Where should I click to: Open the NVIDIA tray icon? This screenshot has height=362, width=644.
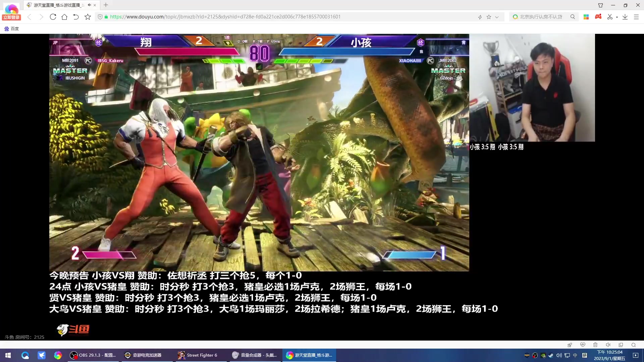[x=543, y=356]
